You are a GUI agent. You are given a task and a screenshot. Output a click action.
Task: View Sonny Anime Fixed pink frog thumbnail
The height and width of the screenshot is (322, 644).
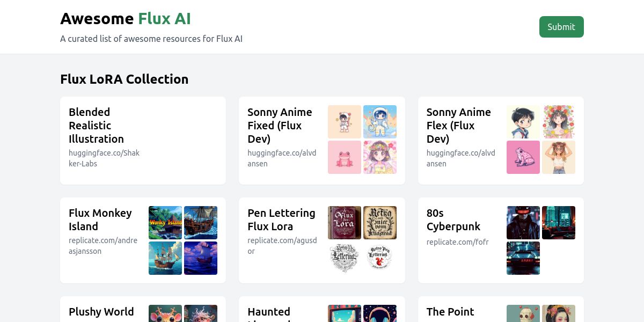(x=345, y=157)
